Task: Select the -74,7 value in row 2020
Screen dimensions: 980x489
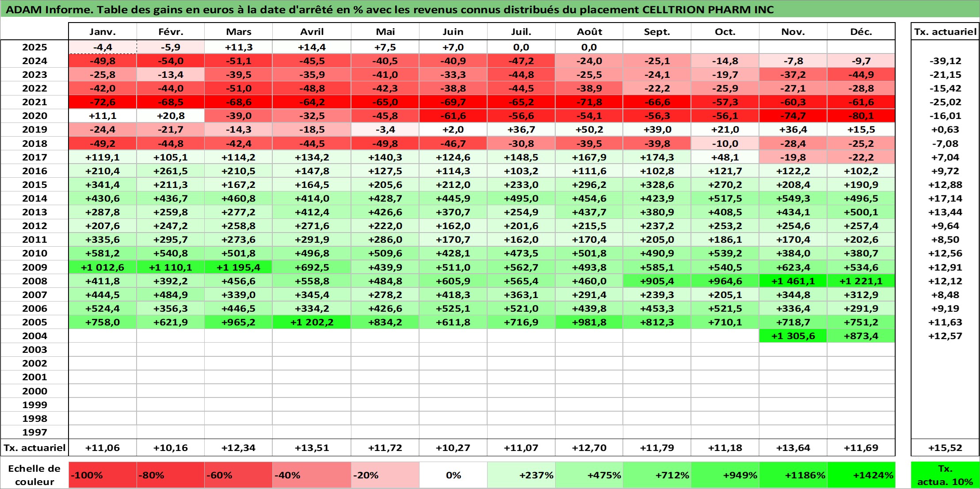Action: (x=793, y=116)
